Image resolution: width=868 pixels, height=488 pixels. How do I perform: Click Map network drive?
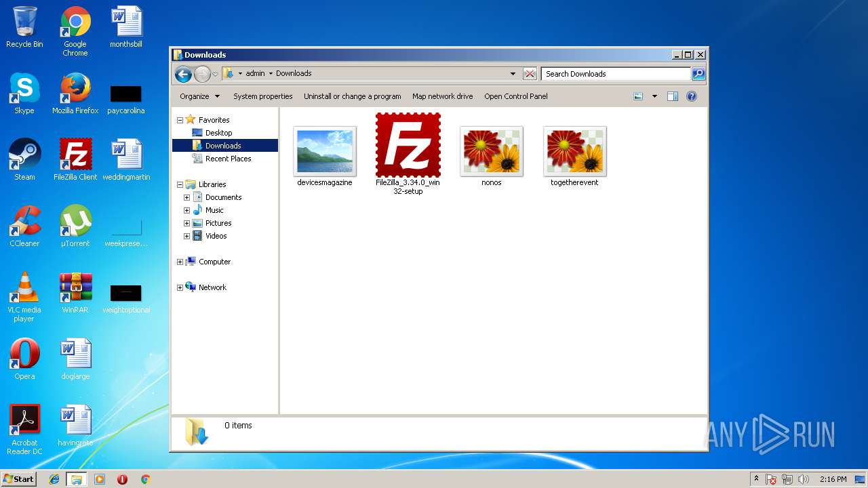(x=443, y=96)
